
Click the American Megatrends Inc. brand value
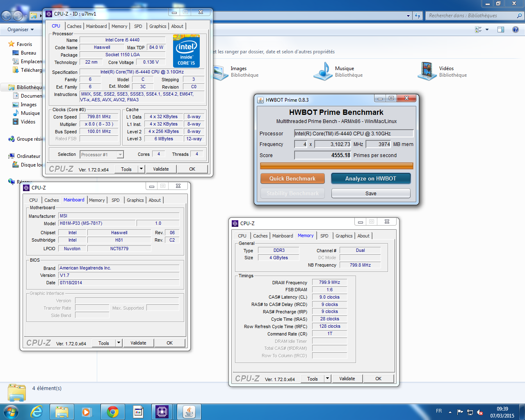[x=119, y=268]
